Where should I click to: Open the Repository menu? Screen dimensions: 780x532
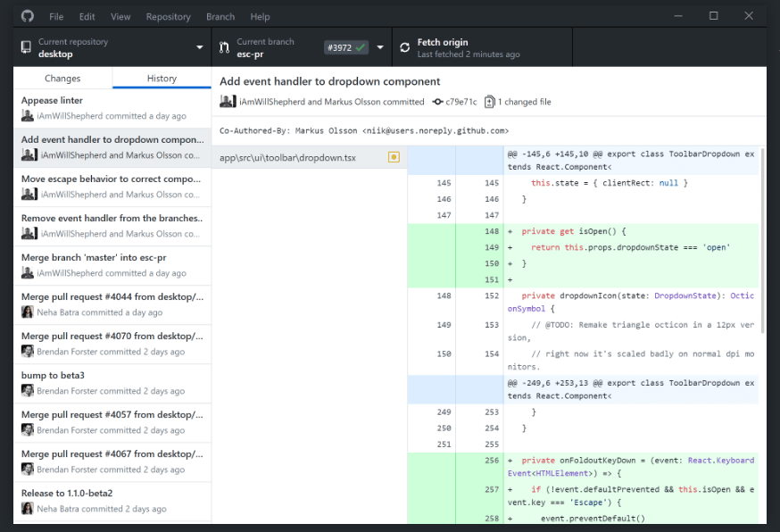pos(168,17)
